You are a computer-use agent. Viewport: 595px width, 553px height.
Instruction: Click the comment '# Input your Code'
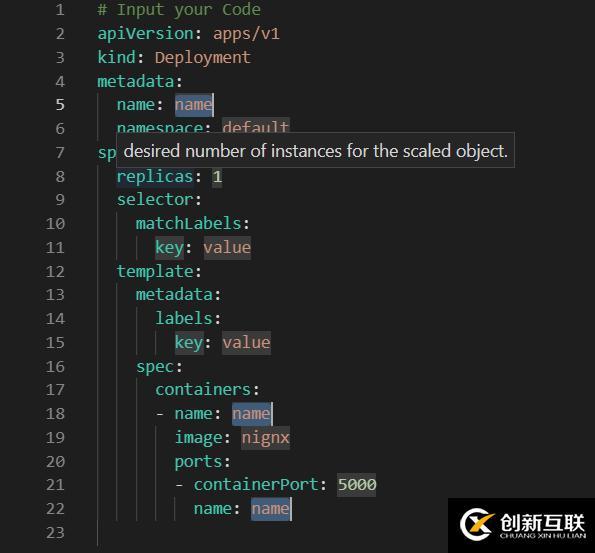point(179,10)
